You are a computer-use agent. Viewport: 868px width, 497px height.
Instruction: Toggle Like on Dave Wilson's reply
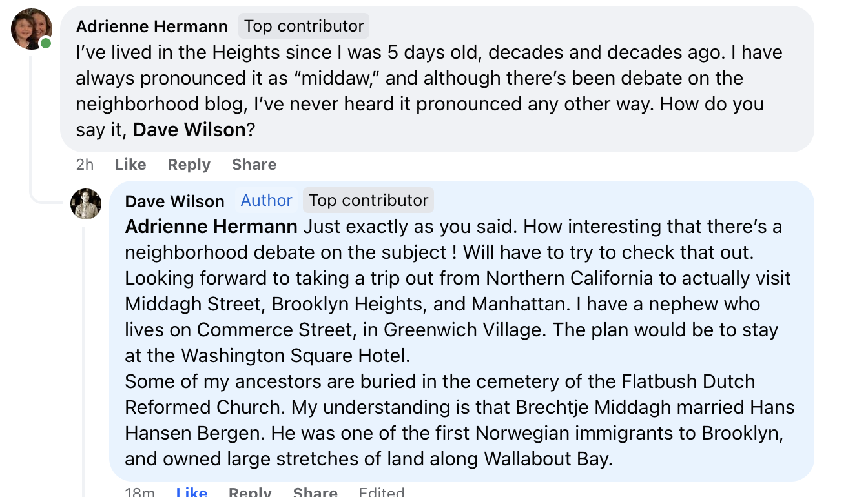(191, 492)
